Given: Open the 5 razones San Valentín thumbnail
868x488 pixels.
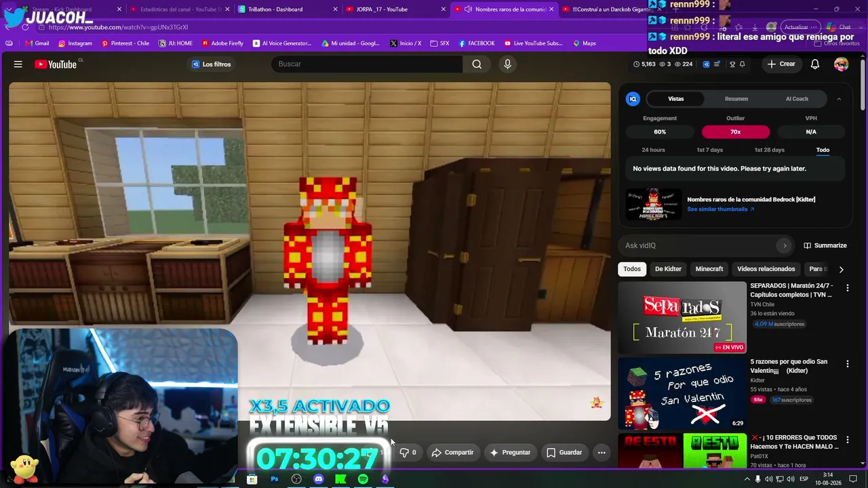Looking at the screenshot, I should tap(682, 394).
